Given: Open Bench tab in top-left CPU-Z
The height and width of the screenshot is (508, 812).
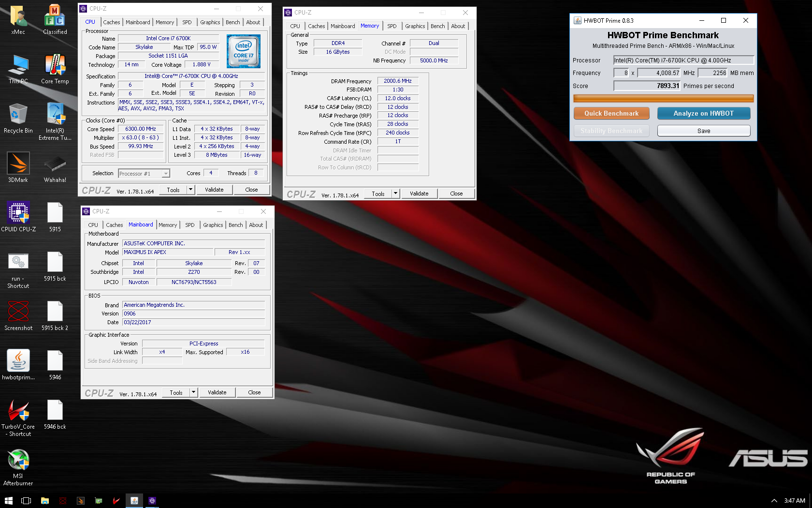Looking at the screenshot, I should click(x=232, y=22).
